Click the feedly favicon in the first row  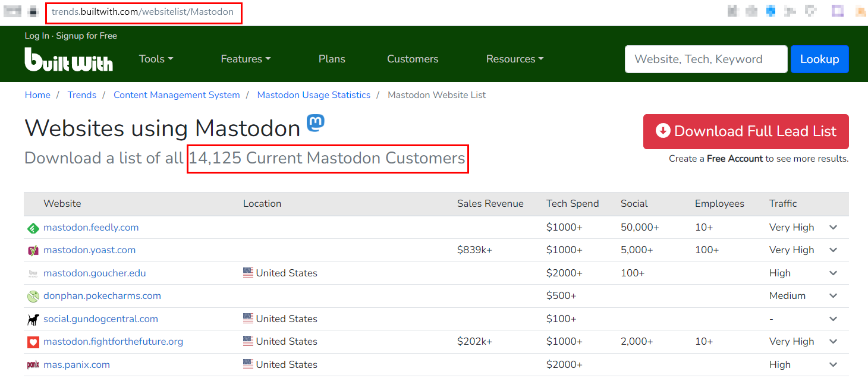pos(33,228)
